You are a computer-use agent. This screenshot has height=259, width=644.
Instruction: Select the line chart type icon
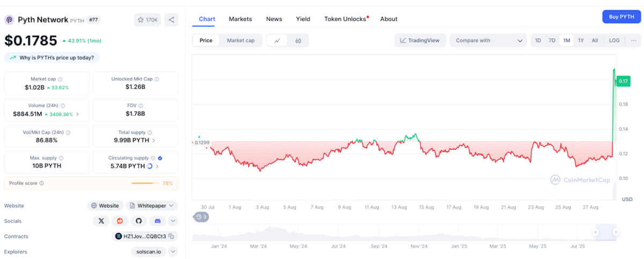point(277,40)
